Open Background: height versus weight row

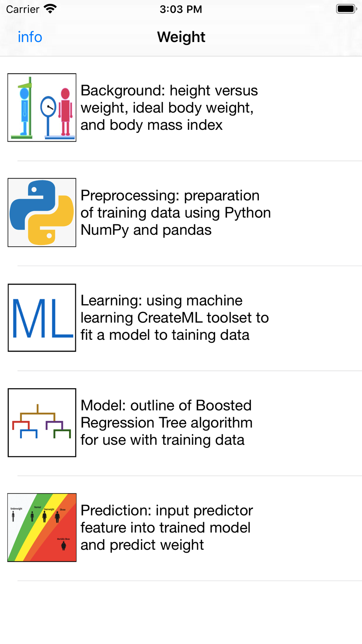tap(181, 108)
